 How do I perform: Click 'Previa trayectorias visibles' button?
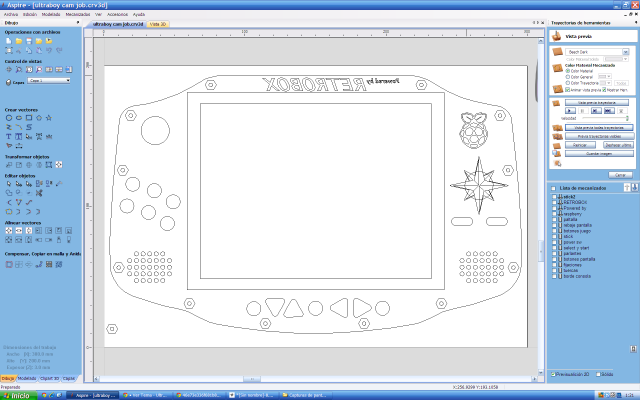tap(599, 136)
